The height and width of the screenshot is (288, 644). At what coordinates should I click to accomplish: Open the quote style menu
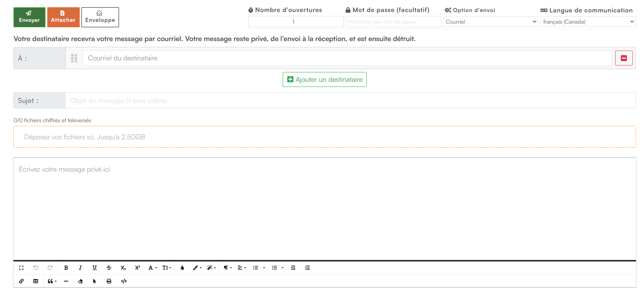(52, 281)
